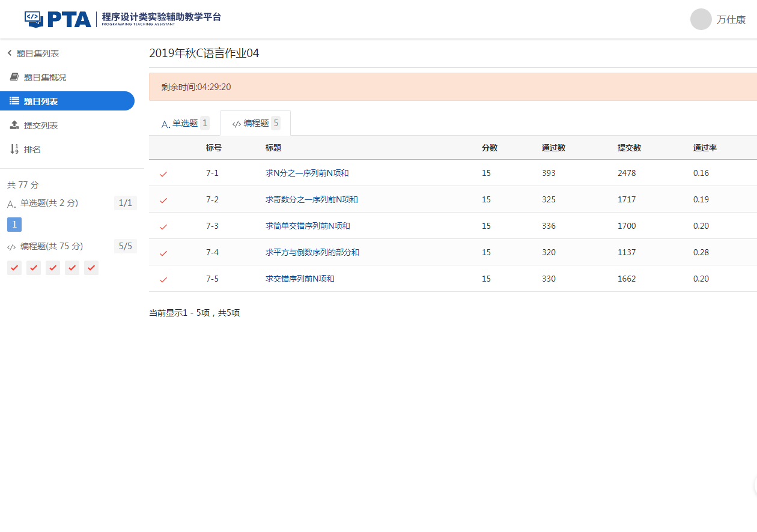The height and width of the screenshot is (532, 757).
Task: Open problem 求交错序列前N项和
Action: tap(300, 279)
